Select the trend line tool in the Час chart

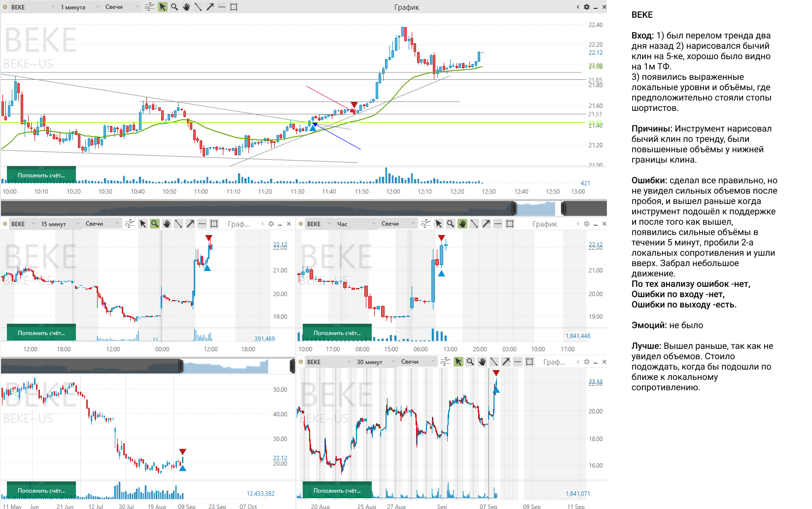click(x=474, y=224)
